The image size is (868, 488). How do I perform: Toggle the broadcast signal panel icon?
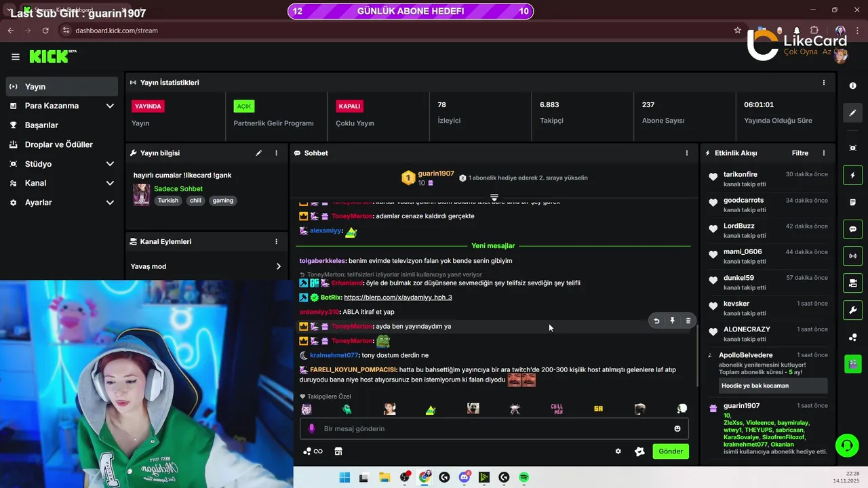pos(852,256)
